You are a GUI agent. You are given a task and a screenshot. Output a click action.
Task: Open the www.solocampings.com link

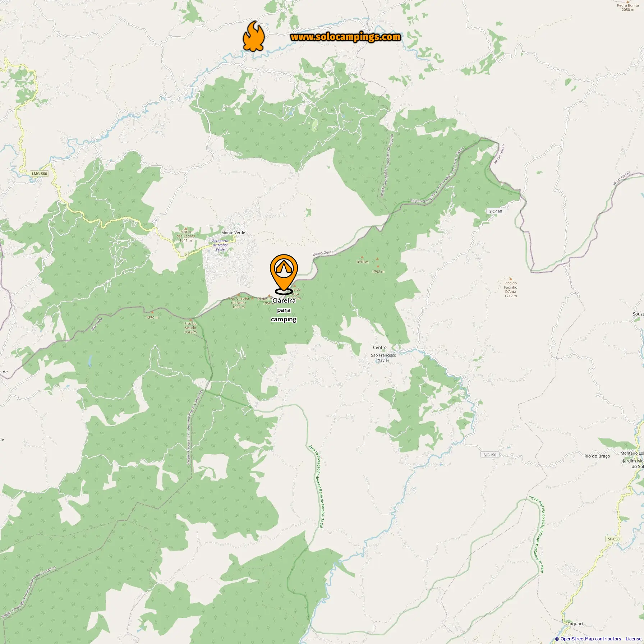click(x=345, y=37)
